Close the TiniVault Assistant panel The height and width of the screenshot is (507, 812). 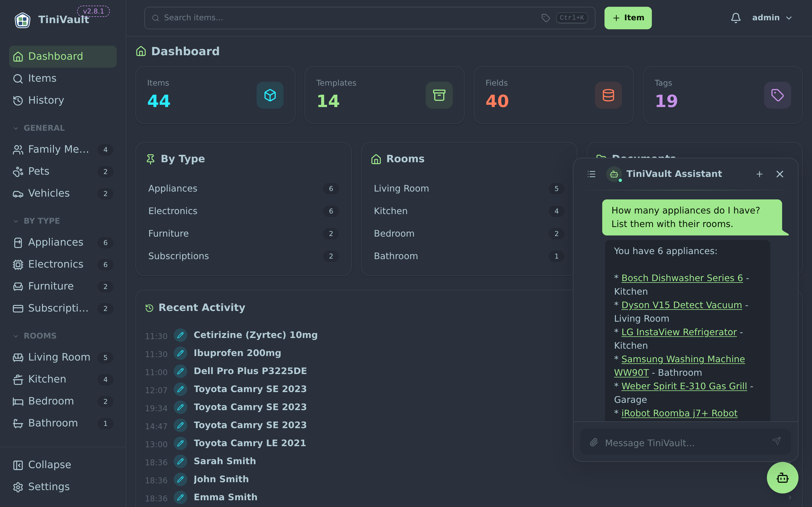[780, 174]
